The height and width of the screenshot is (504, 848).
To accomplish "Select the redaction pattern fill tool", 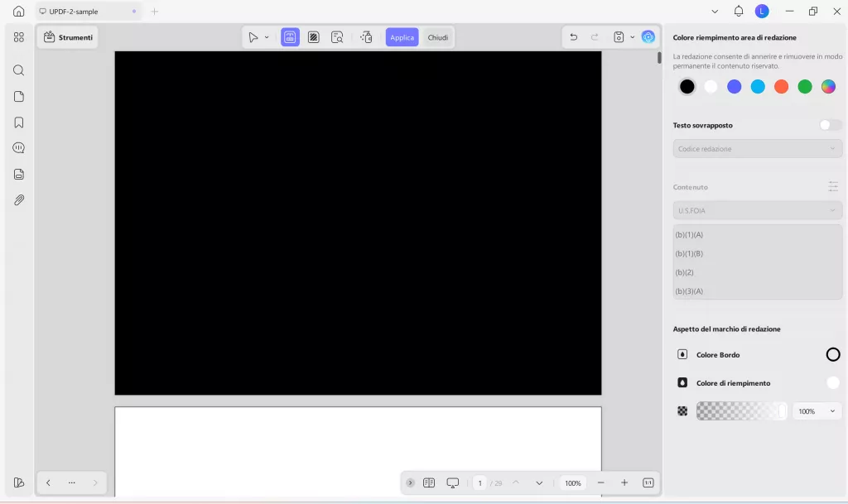I will pos(313,36).
